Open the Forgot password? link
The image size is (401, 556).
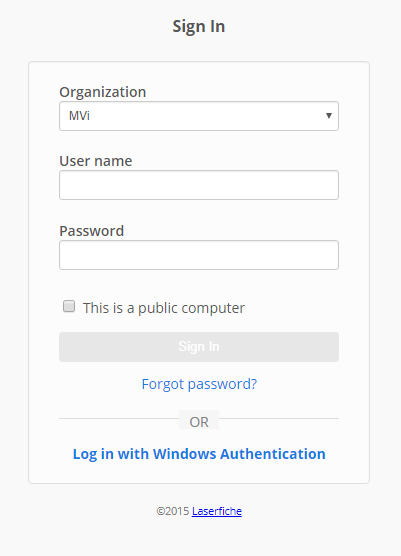point(199,384)
